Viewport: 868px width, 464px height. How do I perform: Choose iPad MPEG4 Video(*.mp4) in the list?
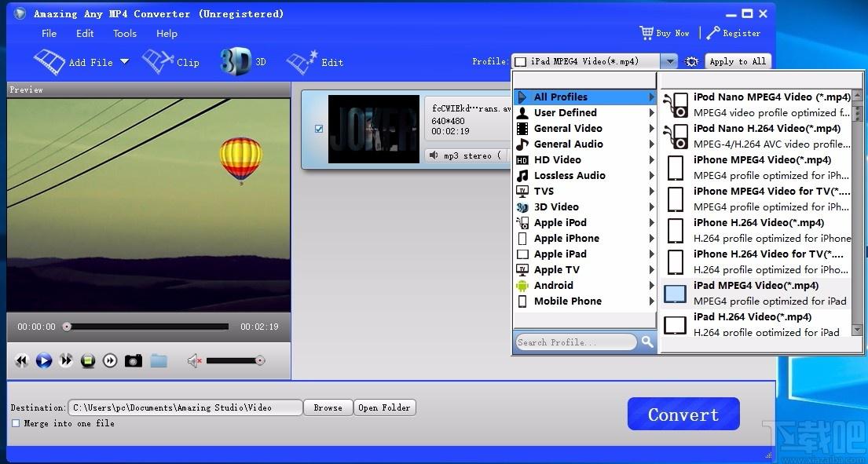point(756,293)
